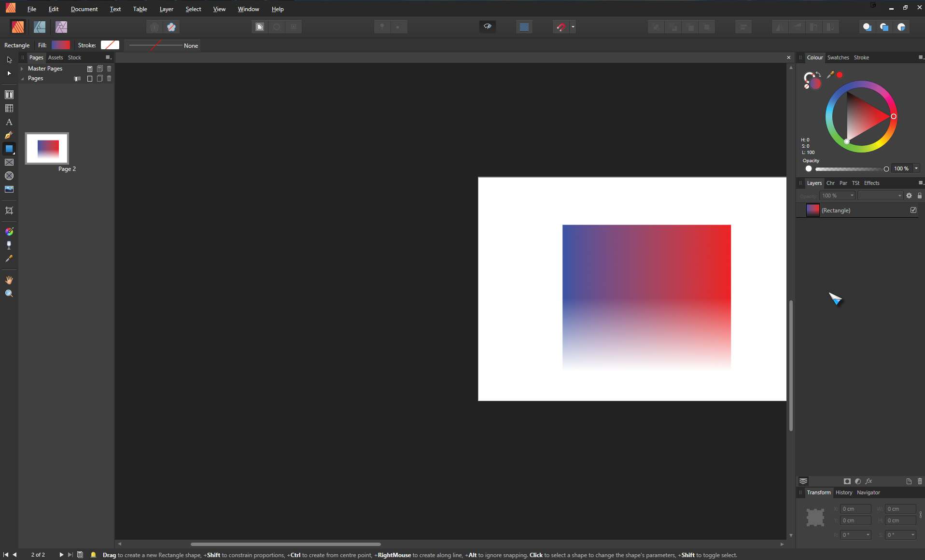925x560 pixels.
Task: Select the Fill gradient tool
Action: pos(9,232)
